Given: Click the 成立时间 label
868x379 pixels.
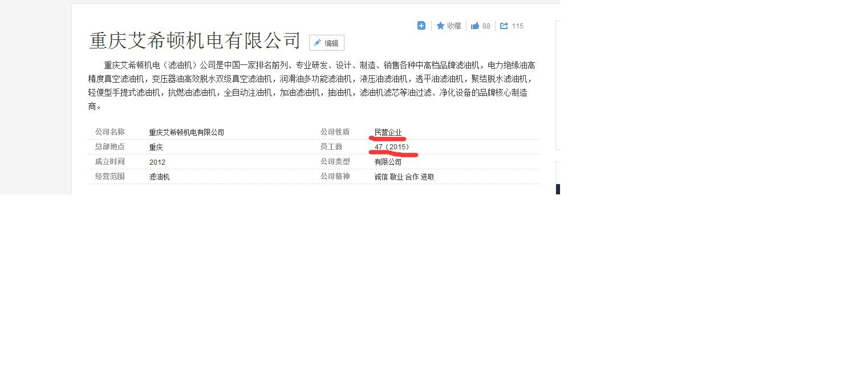Looking at the screenshot, I should pyautogui.click(x=109, y=161).
